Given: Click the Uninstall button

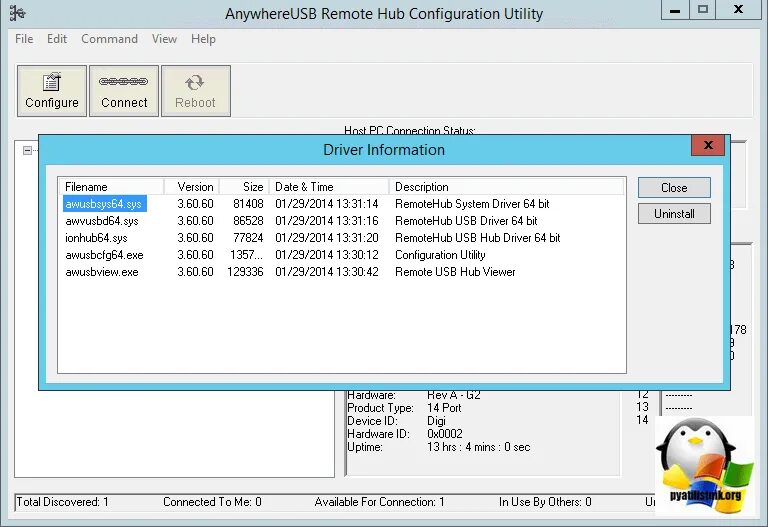Looking at the screenshot, I should point(674,214).
